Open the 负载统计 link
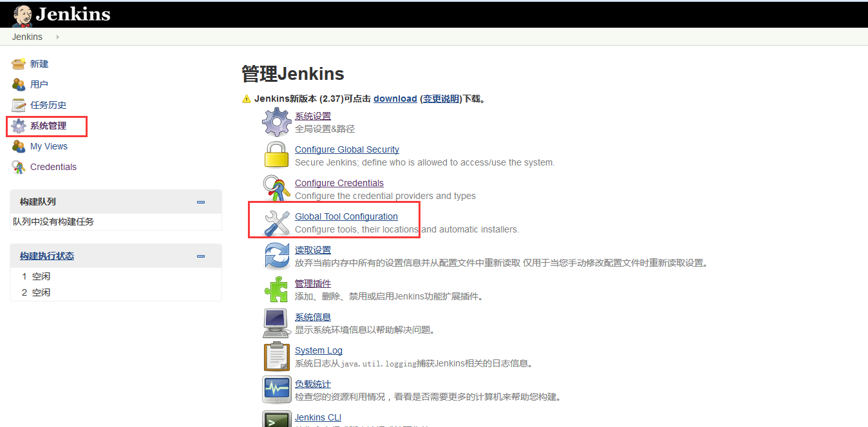Image resolution: width=868 pixels, height=427 pixels. click(x=313, y=384)
